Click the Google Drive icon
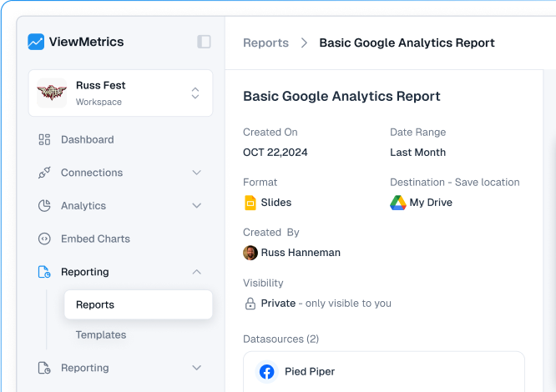 [x=397, y=203]
